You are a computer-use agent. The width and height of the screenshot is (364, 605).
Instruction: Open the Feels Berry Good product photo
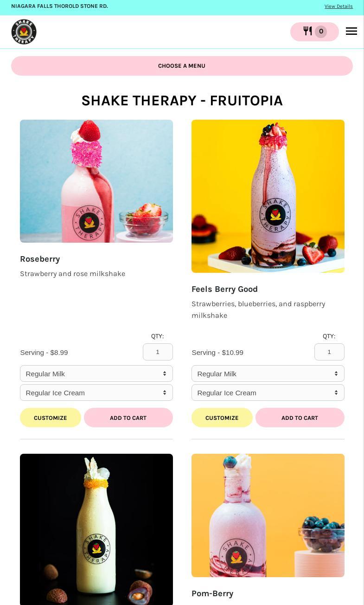tap(268, 196)
